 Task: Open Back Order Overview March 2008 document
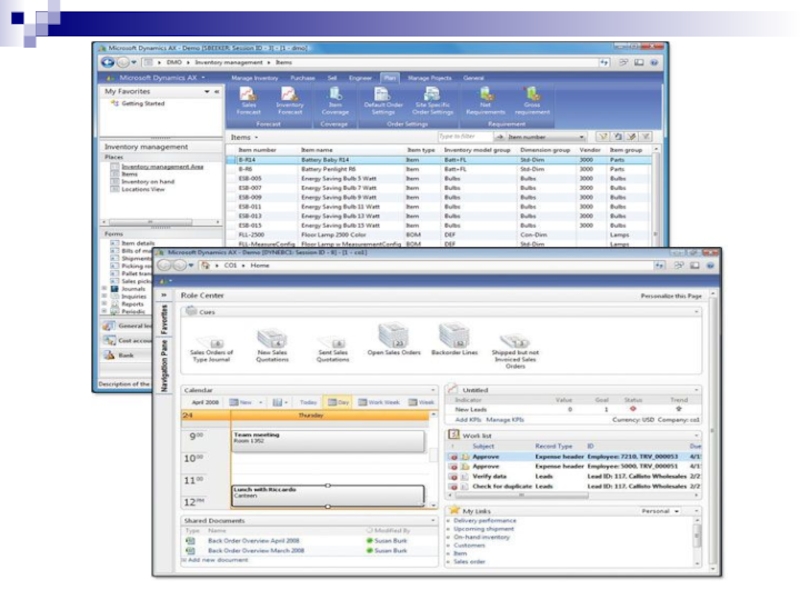[x=256, y=551]
